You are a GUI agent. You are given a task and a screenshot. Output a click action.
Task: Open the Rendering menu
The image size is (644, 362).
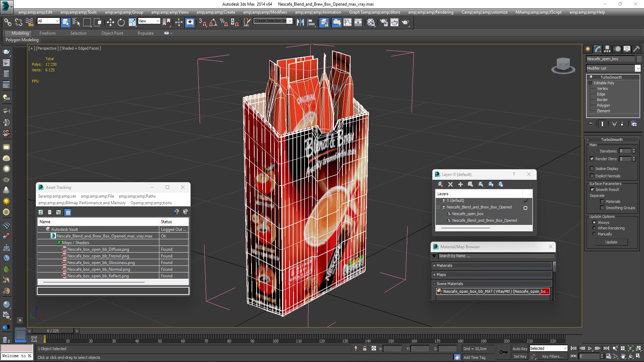[430, 12]
